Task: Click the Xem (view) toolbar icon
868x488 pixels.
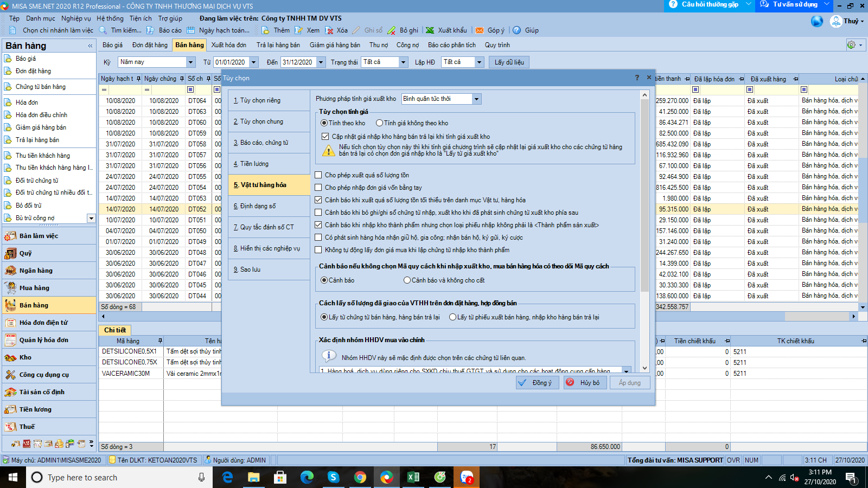Action: point(298,30)
